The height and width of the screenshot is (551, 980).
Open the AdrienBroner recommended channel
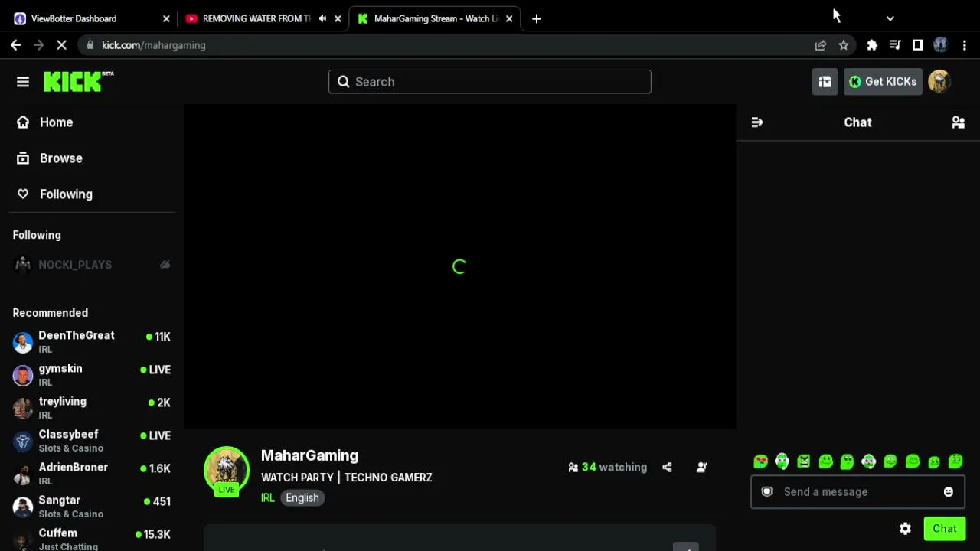click(92, 474)
